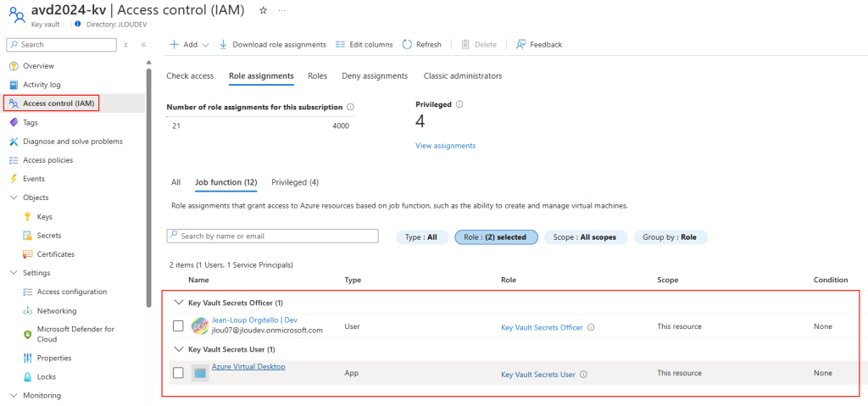This screenshot has height=406, width=868.
Task: Click info icon beside Key Vault Secrets Officer role
Action: (591, 327)
